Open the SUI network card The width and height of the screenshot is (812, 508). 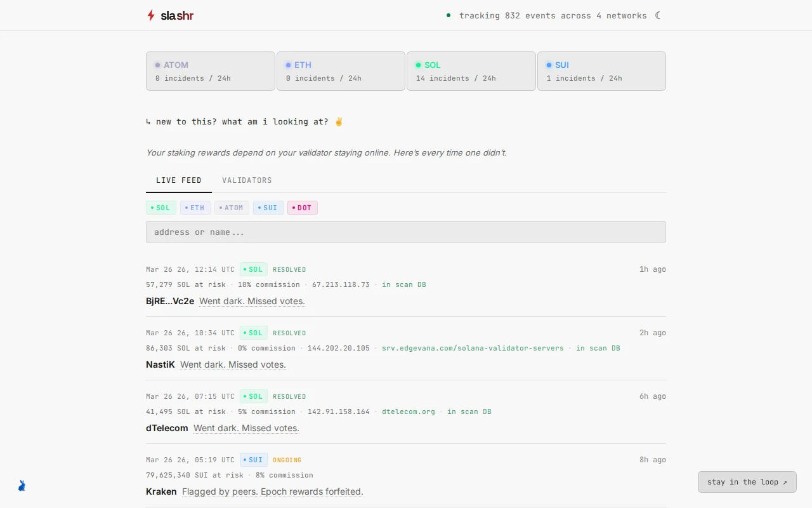pos(601,71)
